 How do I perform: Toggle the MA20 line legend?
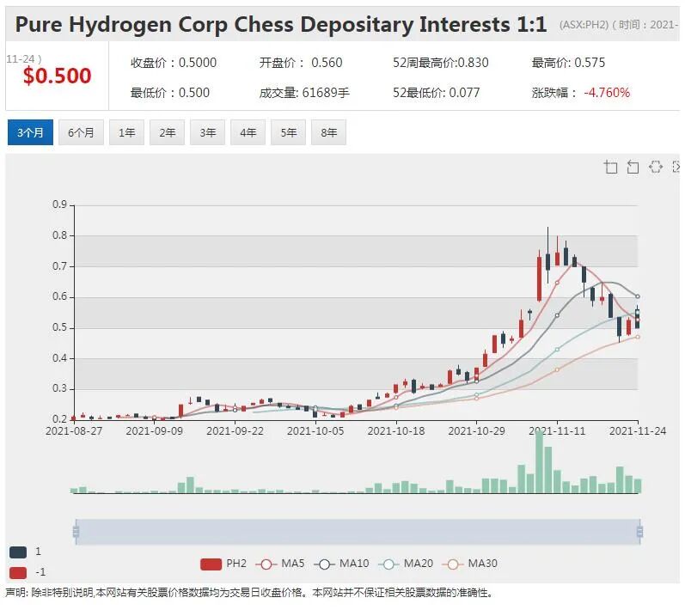tap(406, 564)
